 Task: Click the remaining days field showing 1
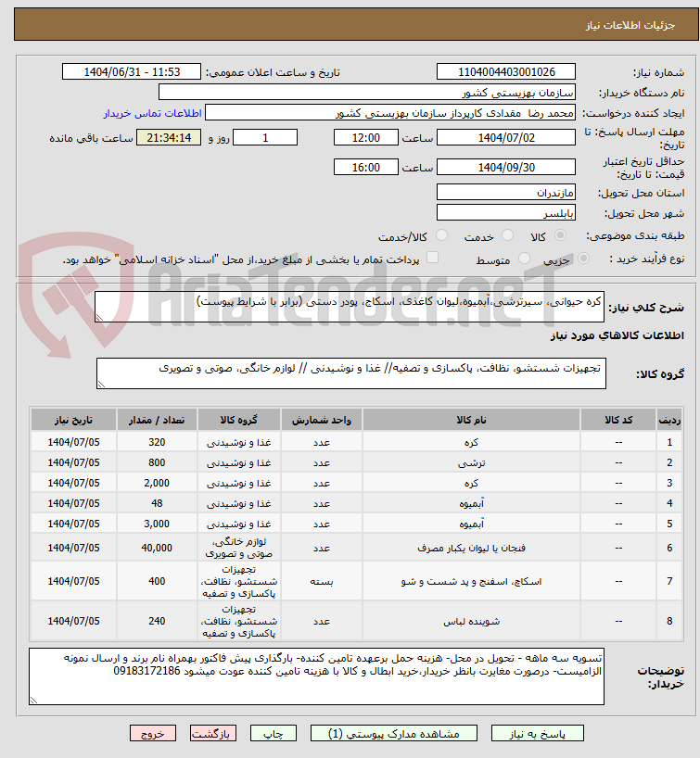click(265, 138)
